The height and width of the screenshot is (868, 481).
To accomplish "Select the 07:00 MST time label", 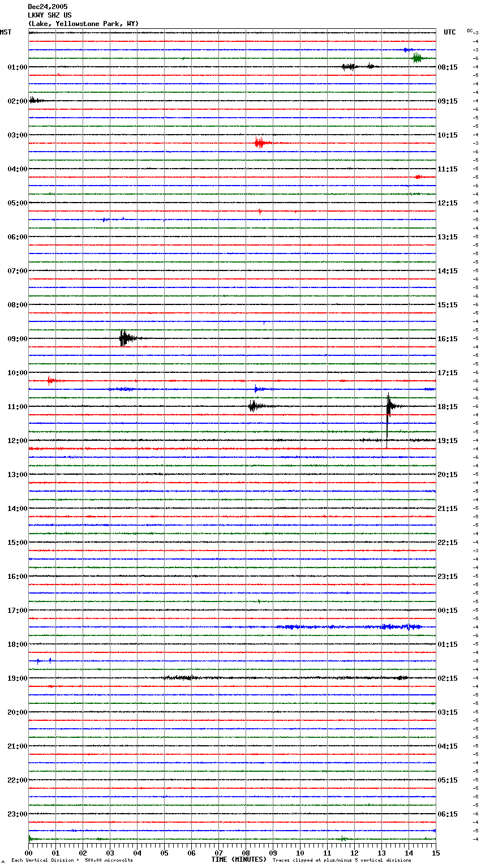I will pyautogui.click(x=18, y=271).
